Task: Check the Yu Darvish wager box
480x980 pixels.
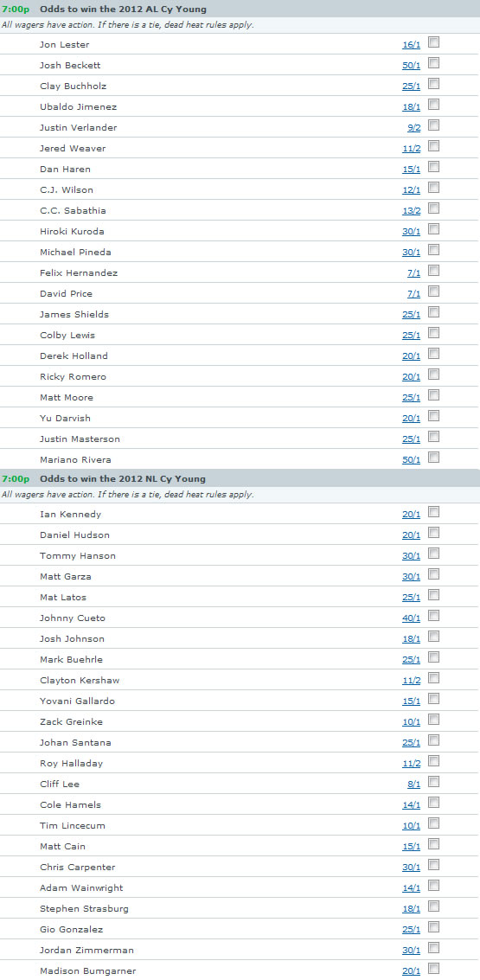Action: pyautogui.click(x=434, y=416)
